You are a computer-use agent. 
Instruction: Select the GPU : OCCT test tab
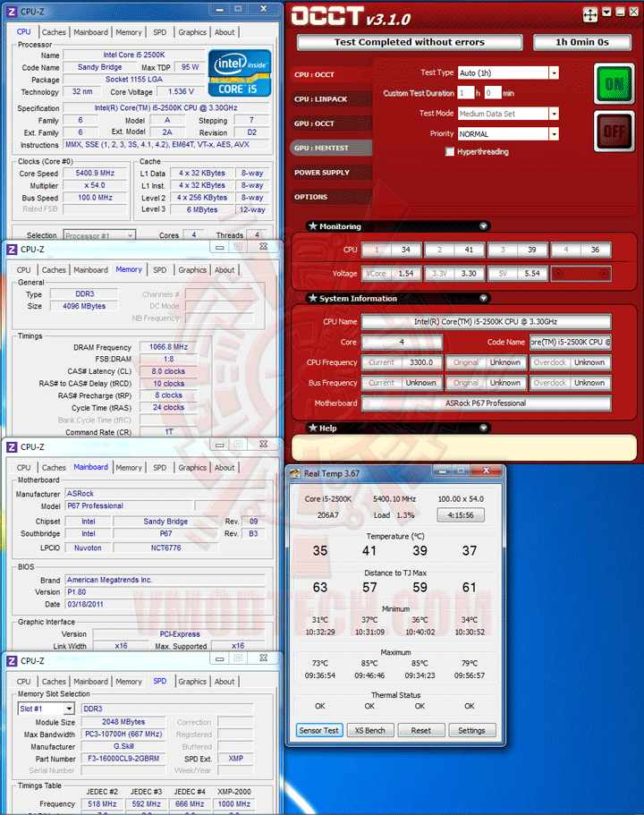332,123
